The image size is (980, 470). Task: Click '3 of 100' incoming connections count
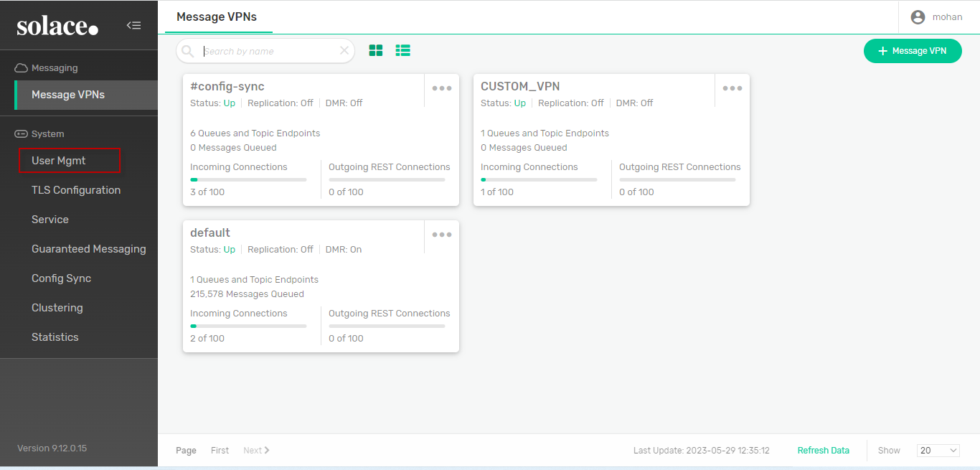coord(207,192)
